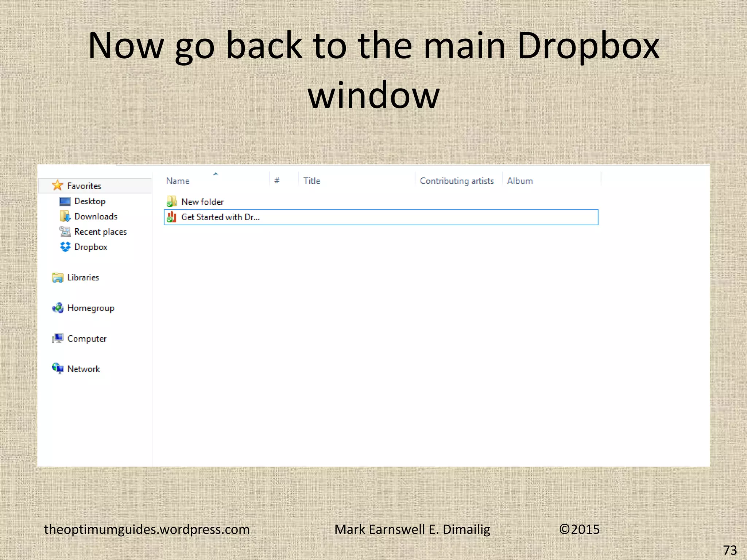Select the "Get Started with Dr..." file
The image size is (747, 560).
pyautogui.click(x=381, y=217)
